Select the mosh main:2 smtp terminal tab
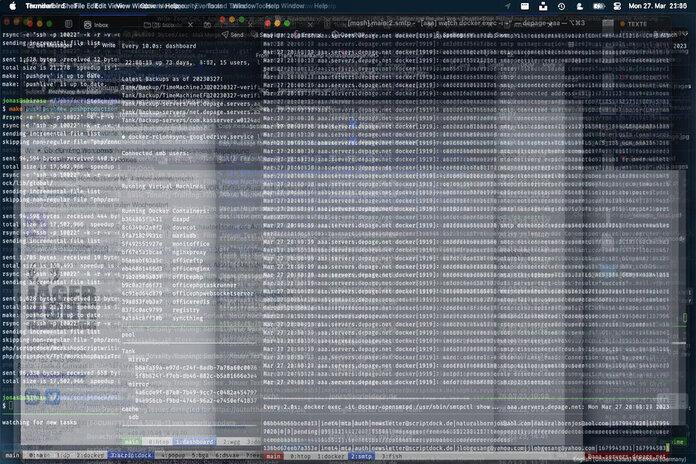Image resolution: width=696 pixels, height=464 pixels. pyautogui.click(x=466, y=23)
